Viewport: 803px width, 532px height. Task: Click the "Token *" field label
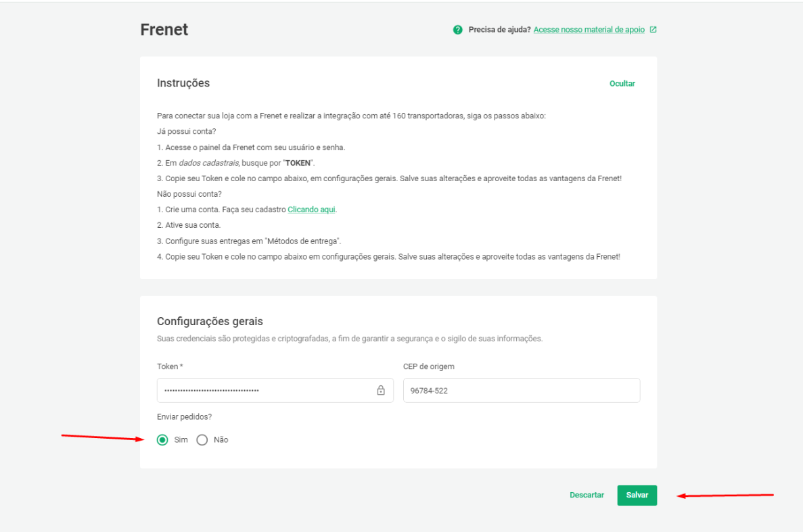pos(170,366)
